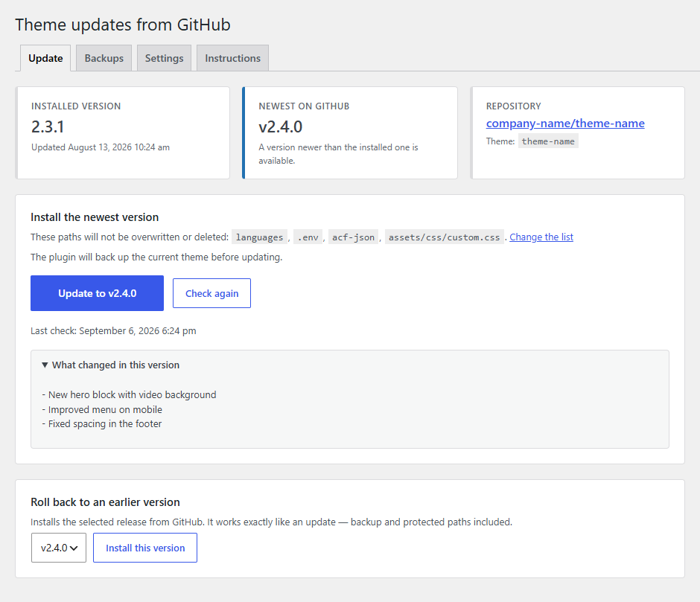700x602 pixels.
Task: Click the plugin will back up text
Action: (156, 257)
